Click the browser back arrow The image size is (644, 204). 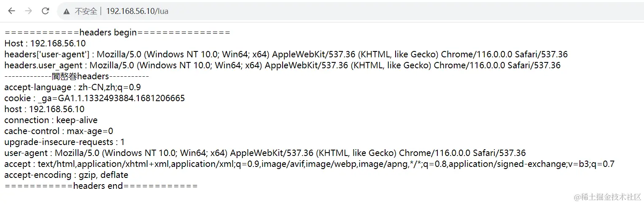(11, 11)
